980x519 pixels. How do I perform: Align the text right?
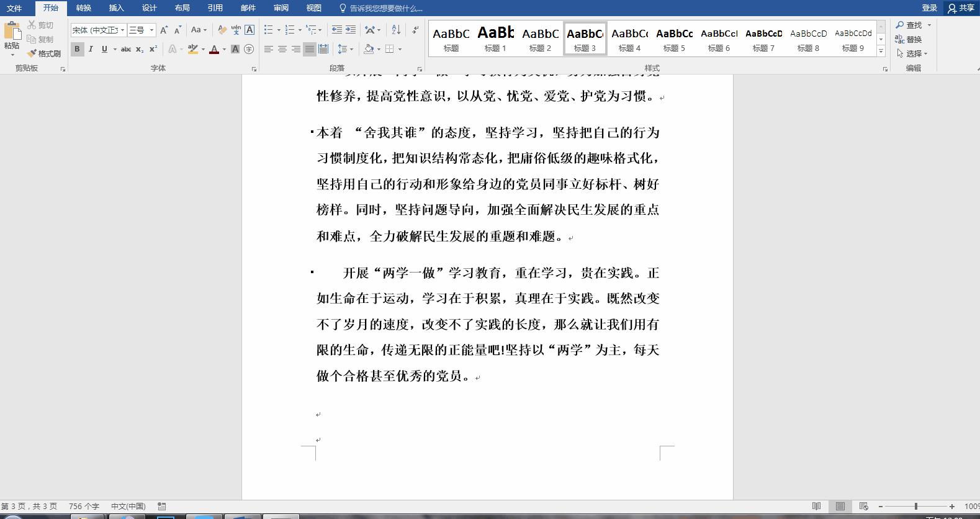point(295,49)
